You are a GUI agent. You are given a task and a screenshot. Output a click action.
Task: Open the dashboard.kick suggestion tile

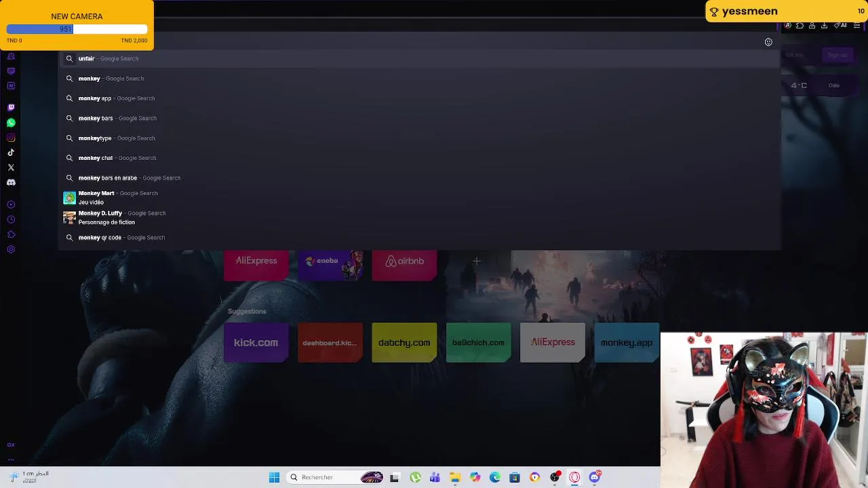tap(330, 342)
